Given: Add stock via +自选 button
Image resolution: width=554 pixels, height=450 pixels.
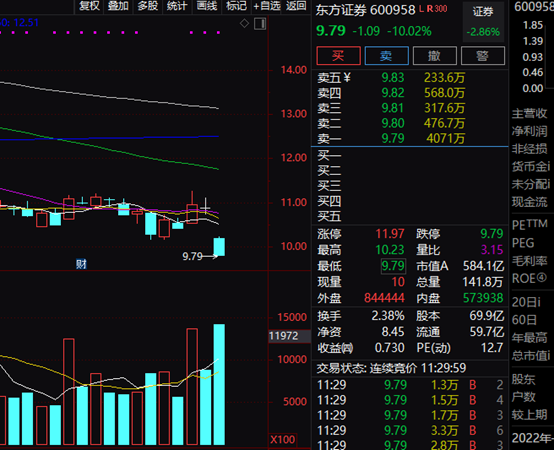Looking at the screenshot, I should pyautogui.click(x=267, y=6).
